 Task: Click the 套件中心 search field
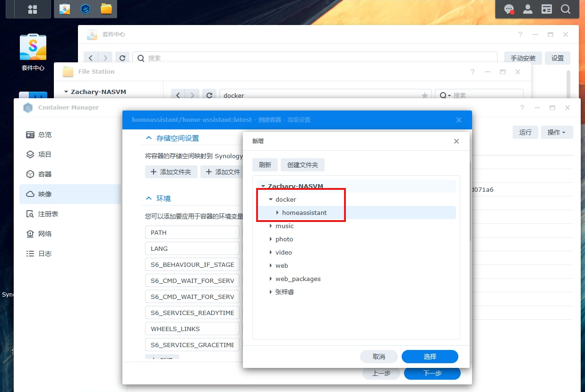[315, 58]
